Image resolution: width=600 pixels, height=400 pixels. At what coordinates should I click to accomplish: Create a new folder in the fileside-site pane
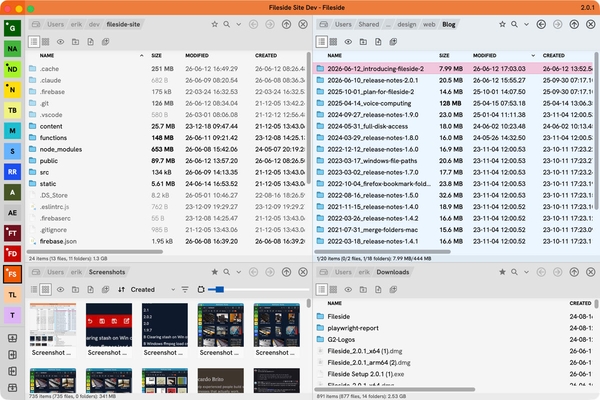75,42
